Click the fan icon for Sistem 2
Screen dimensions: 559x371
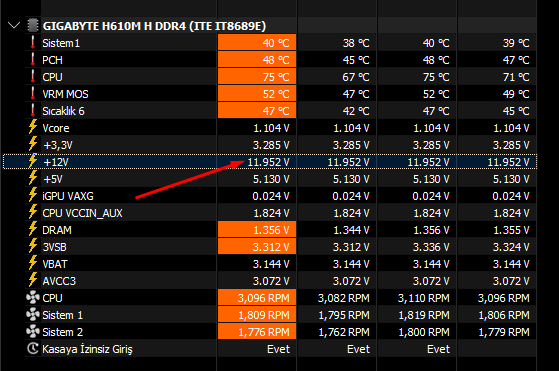[x=33, y=331]
